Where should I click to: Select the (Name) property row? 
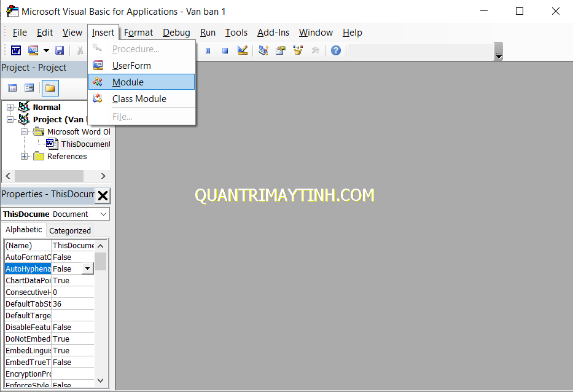[x=49, y=245]
